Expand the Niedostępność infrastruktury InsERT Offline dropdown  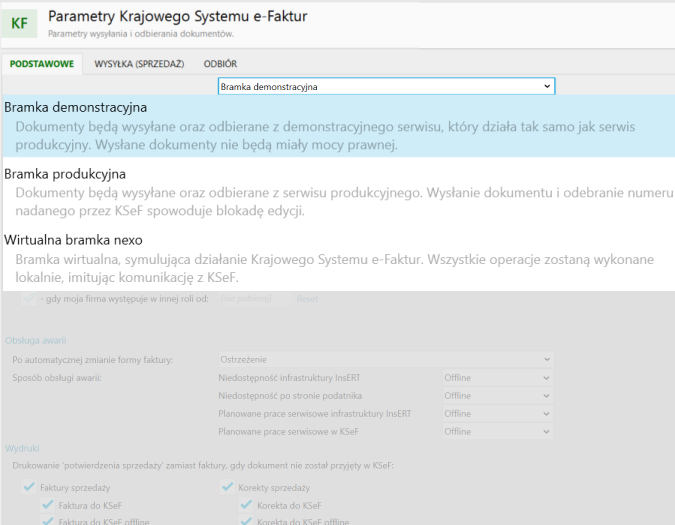(497, 378)
